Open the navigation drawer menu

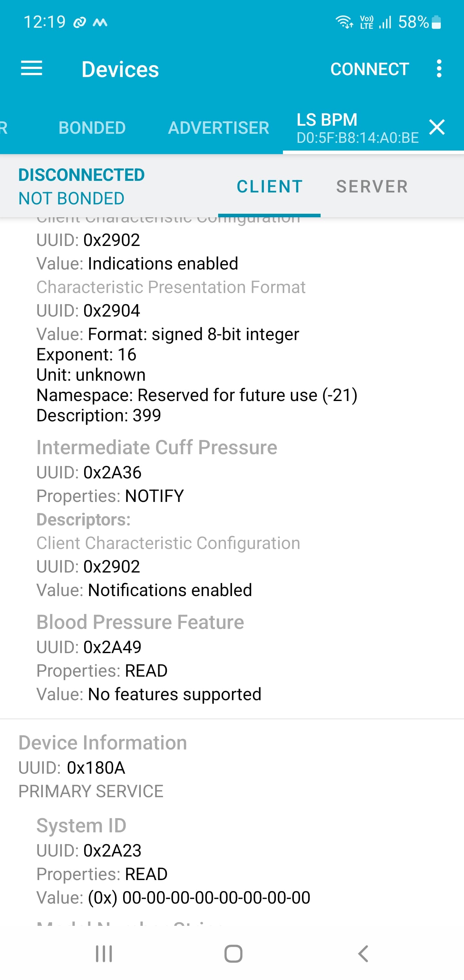tap(32, 68)
